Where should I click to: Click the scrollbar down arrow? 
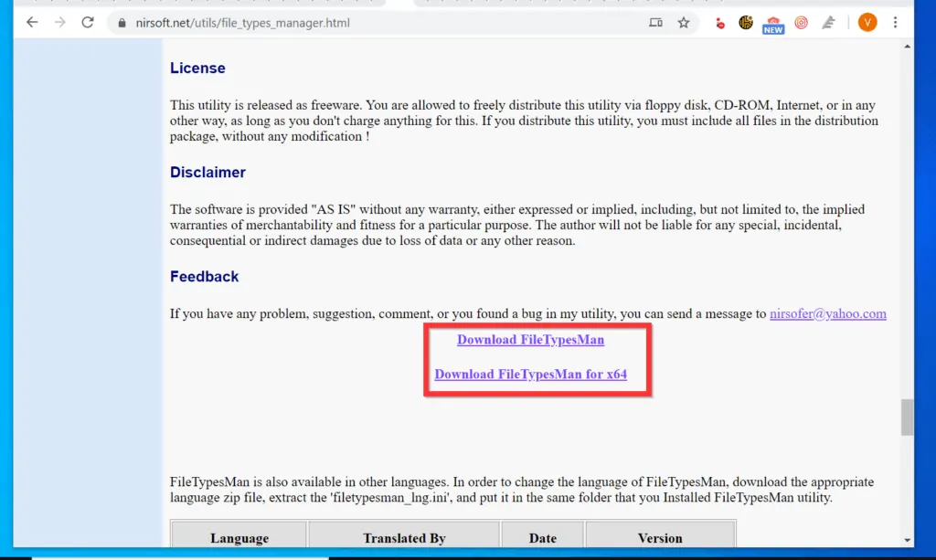coord(907,540)
